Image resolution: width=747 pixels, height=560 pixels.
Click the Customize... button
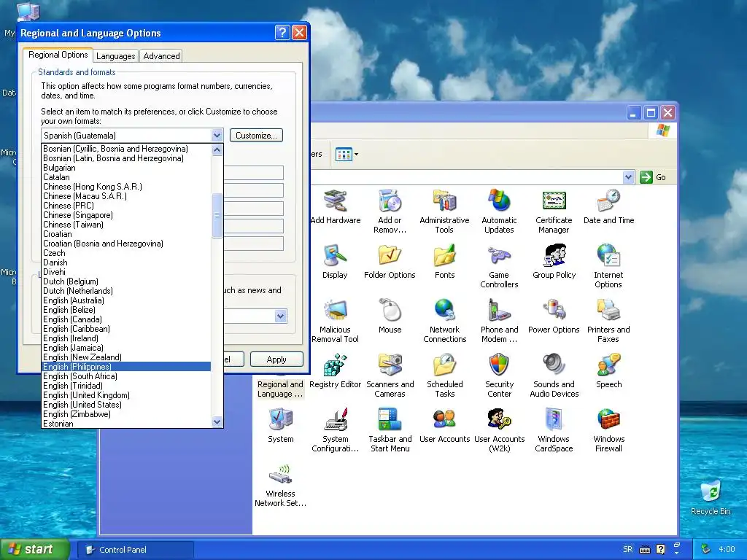point(256,135)
